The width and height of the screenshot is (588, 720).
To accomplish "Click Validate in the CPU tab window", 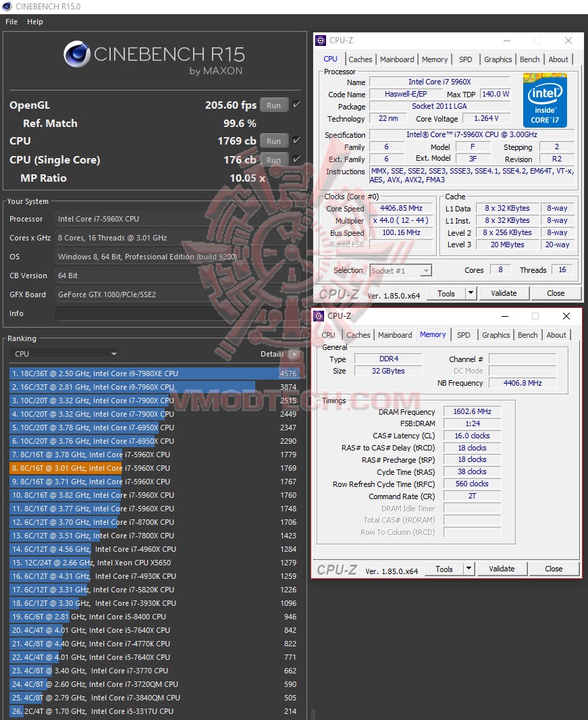I will 504,293.
